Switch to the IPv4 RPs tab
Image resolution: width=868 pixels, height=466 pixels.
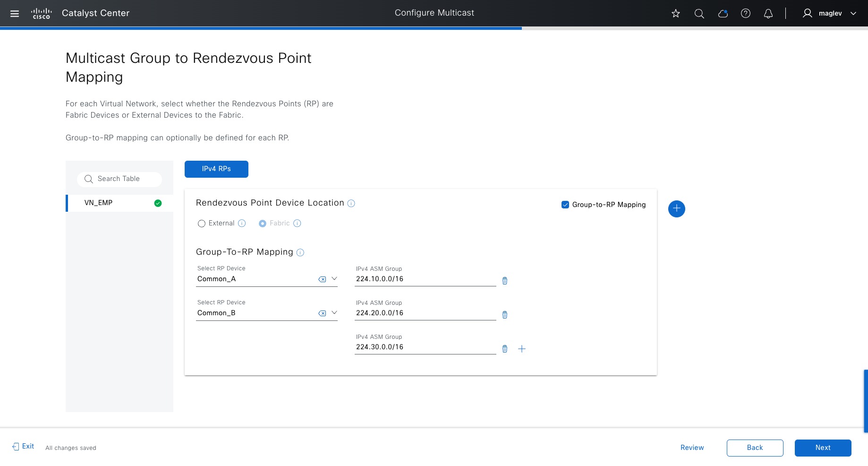[216, 169]
